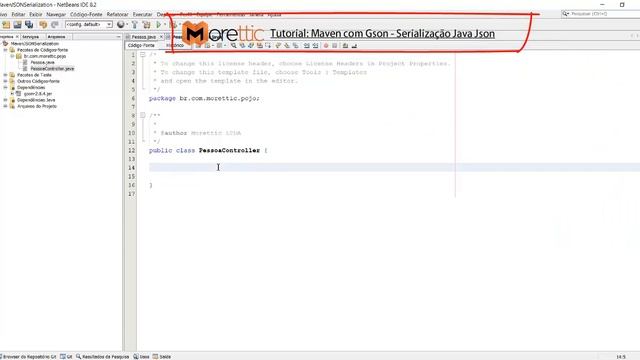Image resolution: width=640 pixels, height=360 pixels.
Task: Switch to the Arquivos panel tab
Action: pyautogui.click(x=57, y=37)
